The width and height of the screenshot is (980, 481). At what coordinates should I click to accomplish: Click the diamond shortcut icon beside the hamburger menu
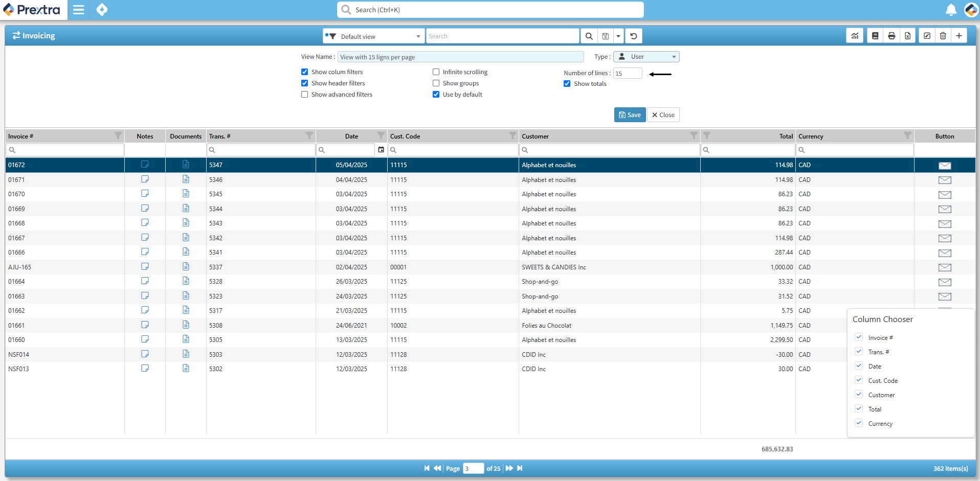pyautogui.click(x=102, y=10)
